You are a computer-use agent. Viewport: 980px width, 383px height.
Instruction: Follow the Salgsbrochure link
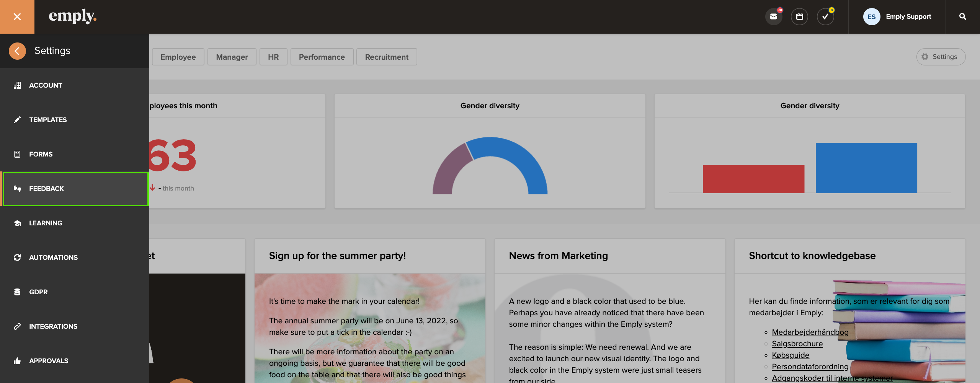797,344
